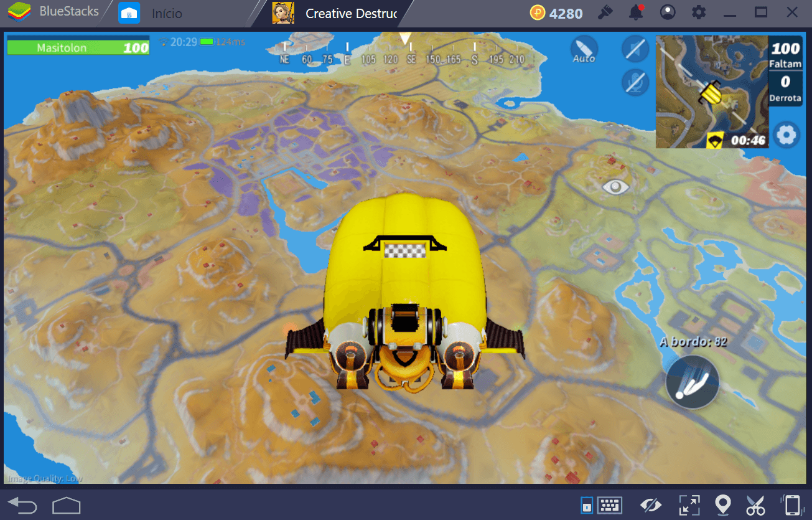Viewport: 812px width, 520px height.
Task: Click the 'A bordo: 82' text
Action: tap(693, 341)
